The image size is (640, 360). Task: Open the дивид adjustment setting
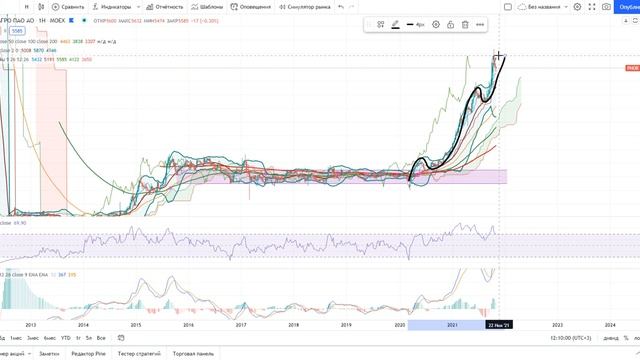[611, 338]
